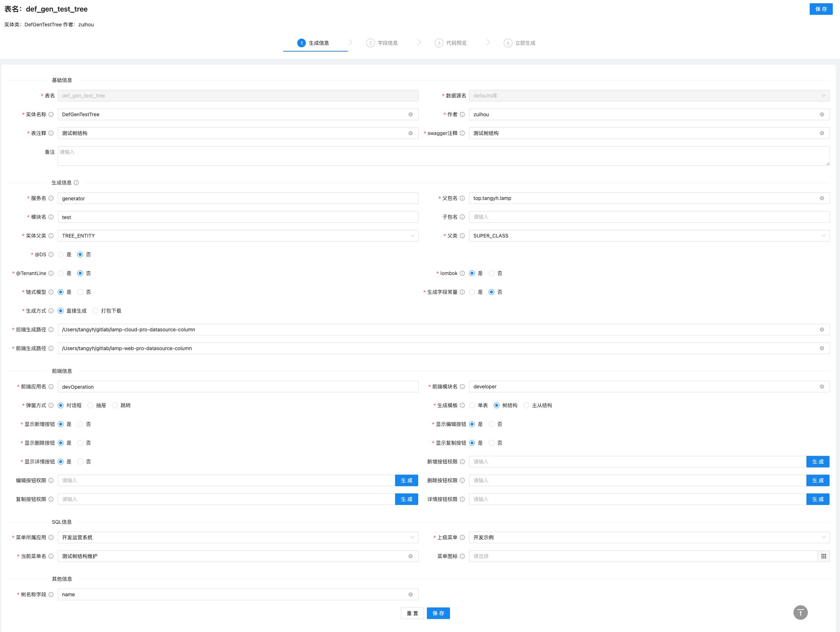Open the 菜单所属应用 dropdown

(x=238, y=537)
